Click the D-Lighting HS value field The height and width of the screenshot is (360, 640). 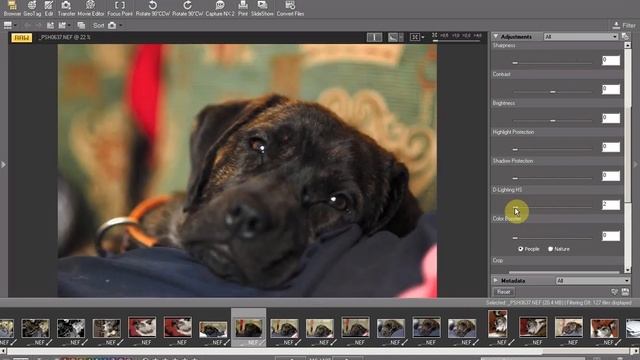[611, 204]
